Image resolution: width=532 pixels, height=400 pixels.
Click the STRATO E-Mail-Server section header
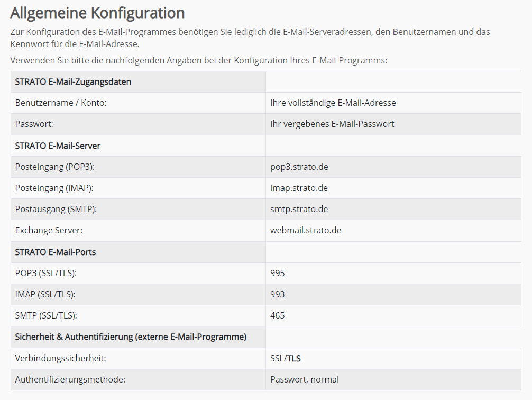pyautogui.click(x=58, y=146)
